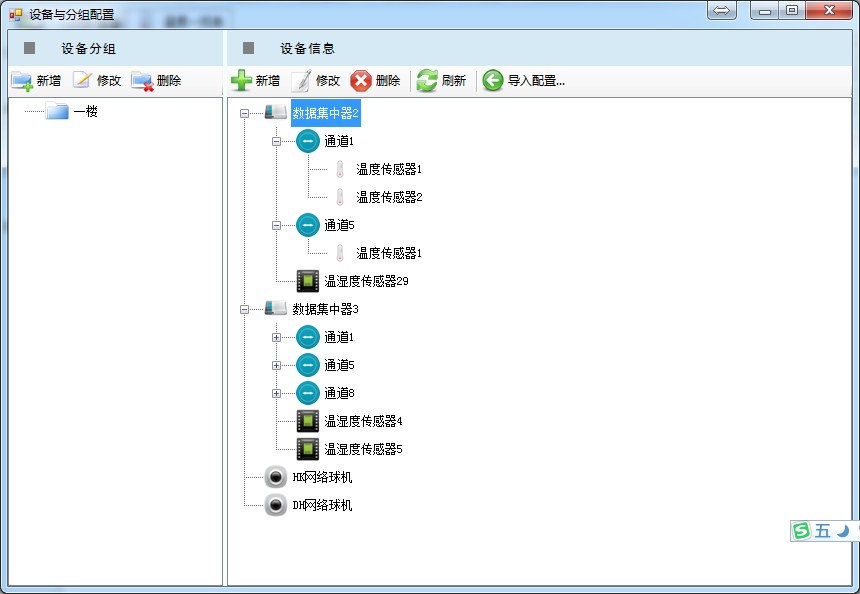Collapse 通道1 under 数据集中器2
The image size is (860, 594).
[x=276, y=142]
